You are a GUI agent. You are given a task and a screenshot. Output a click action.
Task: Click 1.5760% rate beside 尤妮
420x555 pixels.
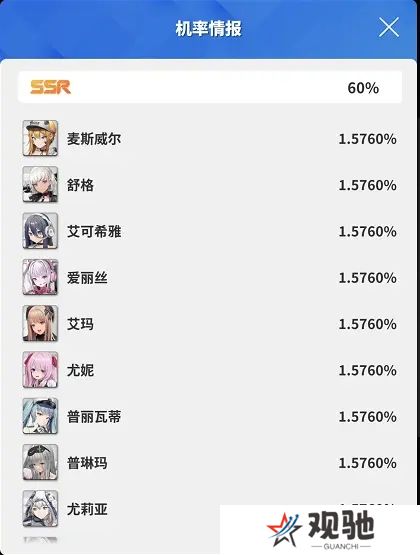click(x=367, y=371)
